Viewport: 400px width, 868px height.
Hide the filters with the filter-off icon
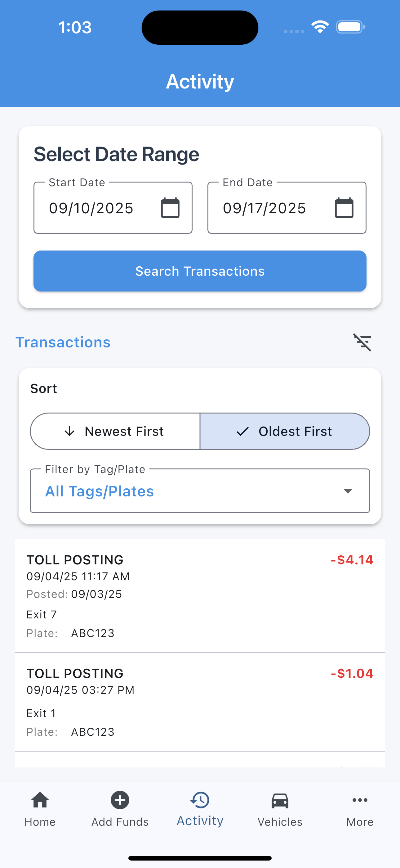point(362,342)
